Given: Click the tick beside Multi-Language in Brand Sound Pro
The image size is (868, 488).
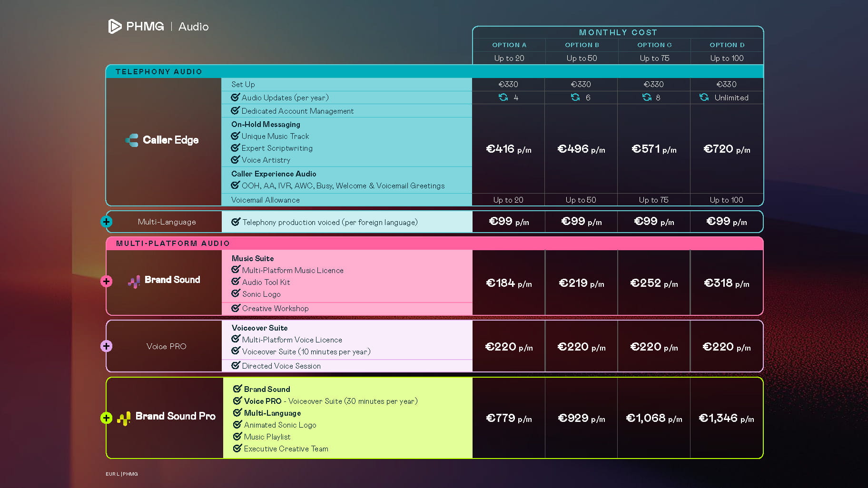Looking at the screenshot, I should point(238,412).
